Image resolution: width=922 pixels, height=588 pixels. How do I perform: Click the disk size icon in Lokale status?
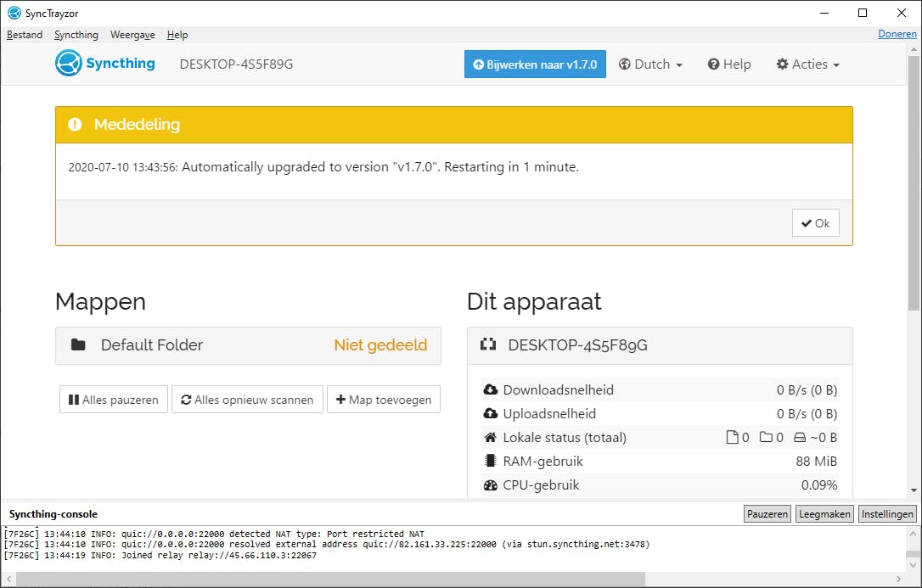(800, 438)
